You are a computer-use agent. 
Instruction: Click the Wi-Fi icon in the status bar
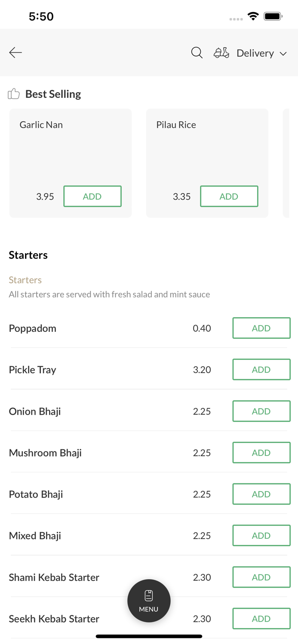tap(253, 15)
